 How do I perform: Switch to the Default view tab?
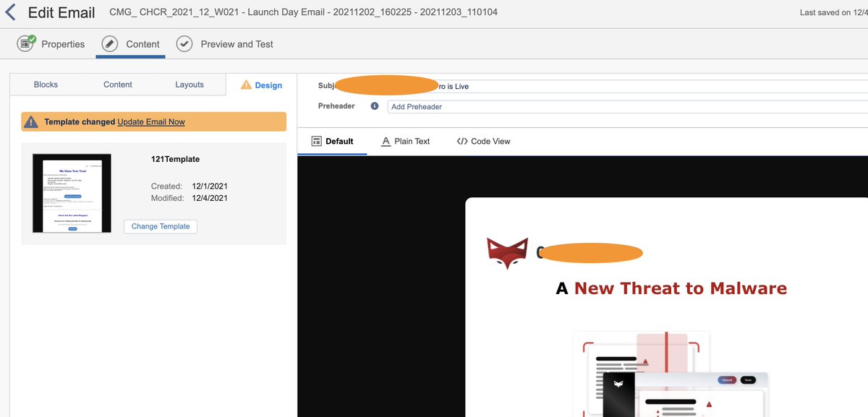(332, 141)
